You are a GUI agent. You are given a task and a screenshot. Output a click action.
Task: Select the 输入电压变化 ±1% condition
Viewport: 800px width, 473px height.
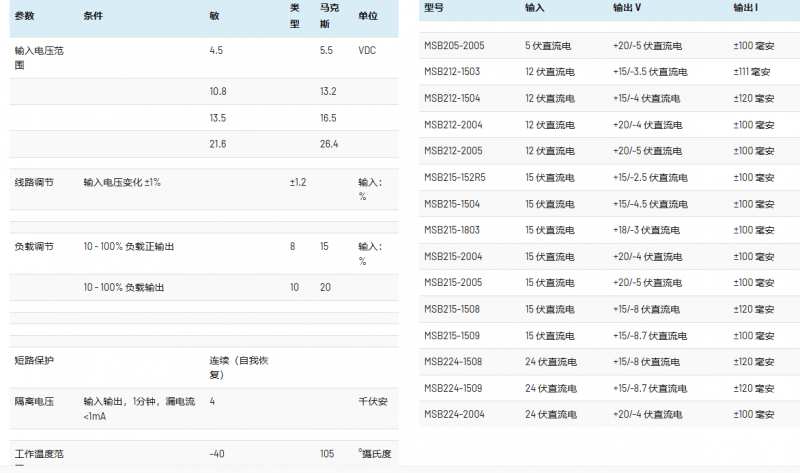pyautogui.click(x=122, y=182)
